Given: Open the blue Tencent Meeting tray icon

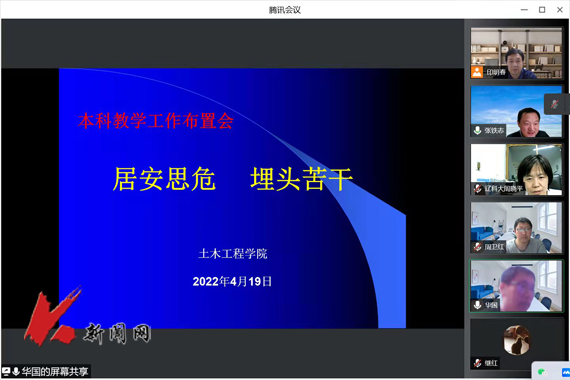Looking at the screenshot, I should [x=566, y=372].
